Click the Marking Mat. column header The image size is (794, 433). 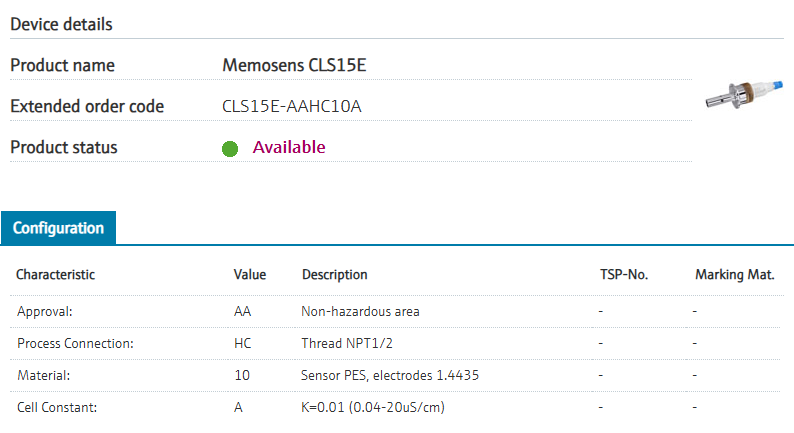click(735, 275)
